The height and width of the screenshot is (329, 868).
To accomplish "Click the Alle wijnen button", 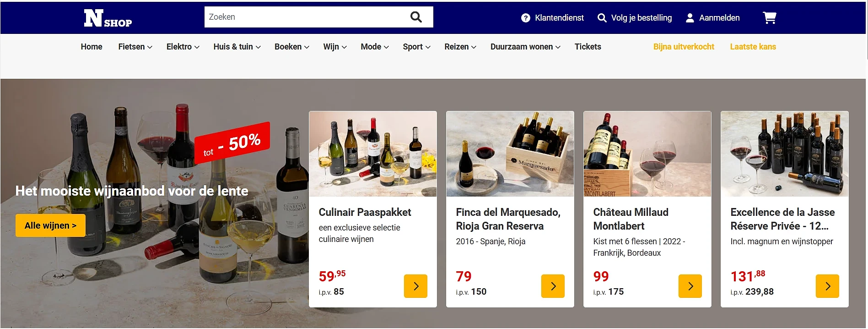I will click(x=50, y=225).
